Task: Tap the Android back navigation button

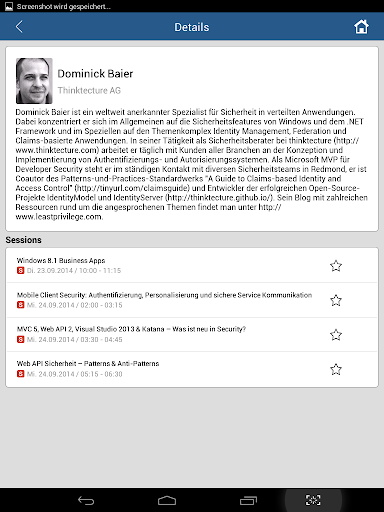Action: 86,500
